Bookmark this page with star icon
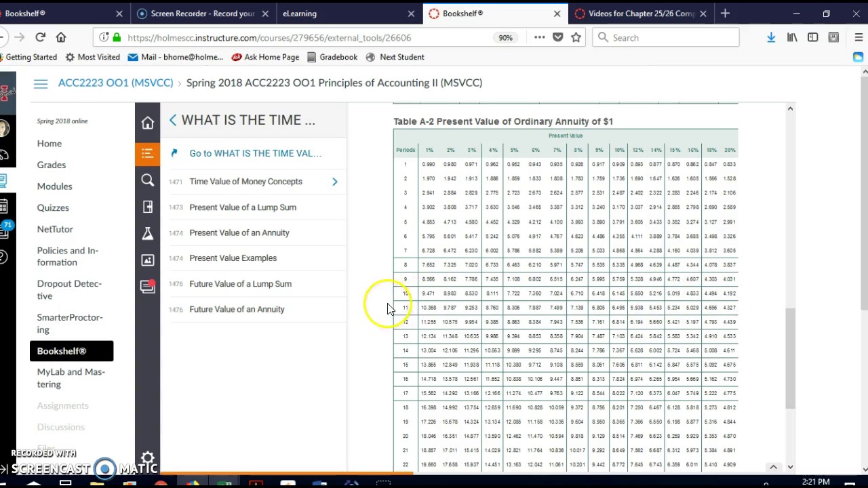The height and width of the screenshot is (488, 868). 576,37
